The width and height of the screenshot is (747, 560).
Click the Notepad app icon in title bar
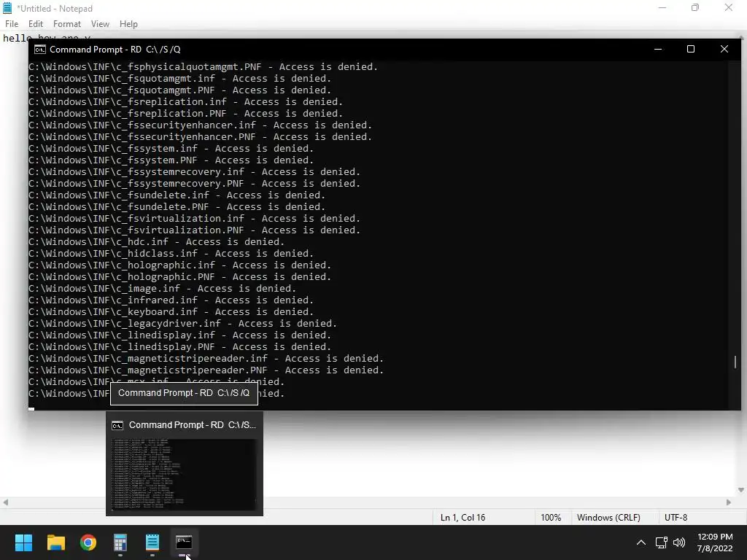[x=7, y=8]
